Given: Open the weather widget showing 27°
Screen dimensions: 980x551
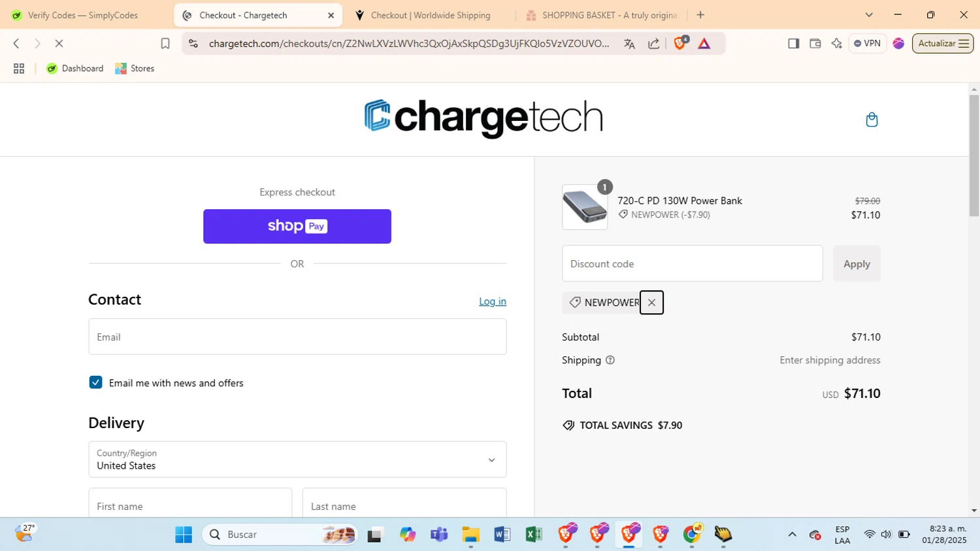Looking at the screenshot, I should click(x=24, y=534).
